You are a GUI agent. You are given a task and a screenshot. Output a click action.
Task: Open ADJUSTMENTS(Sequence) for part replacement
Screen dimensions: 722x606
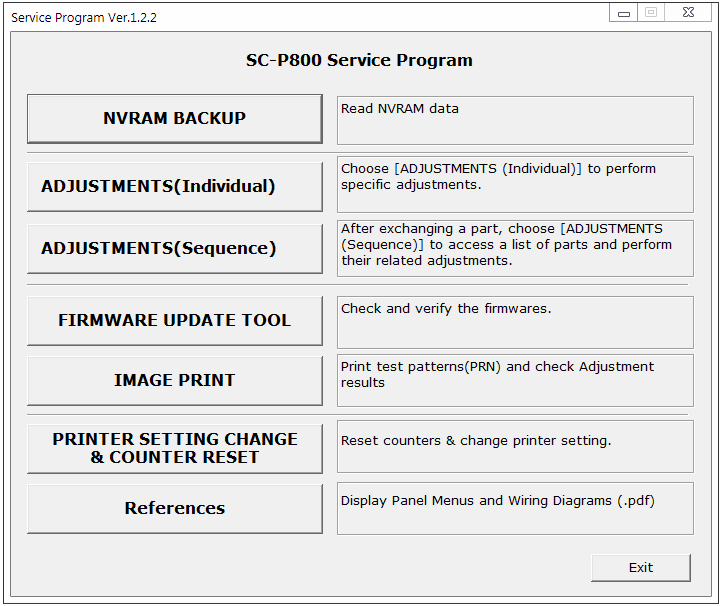tap(174, 249)
